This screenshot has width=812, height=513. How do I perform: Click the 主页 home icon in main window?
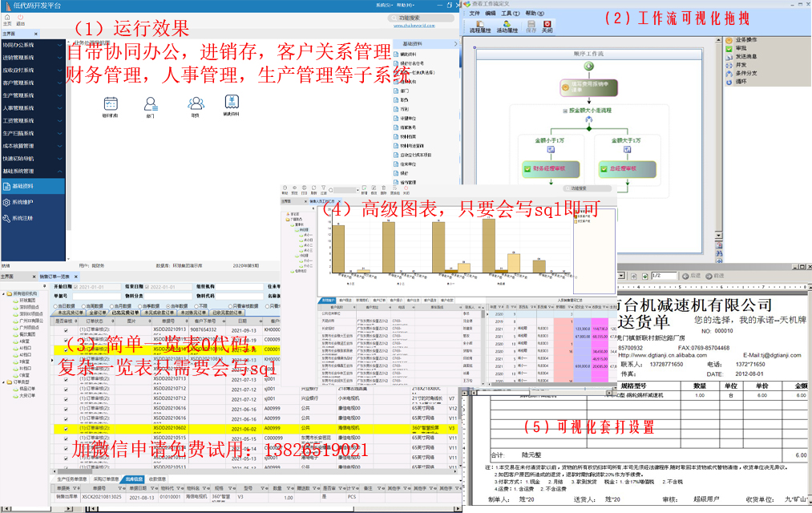coord(7,18)
